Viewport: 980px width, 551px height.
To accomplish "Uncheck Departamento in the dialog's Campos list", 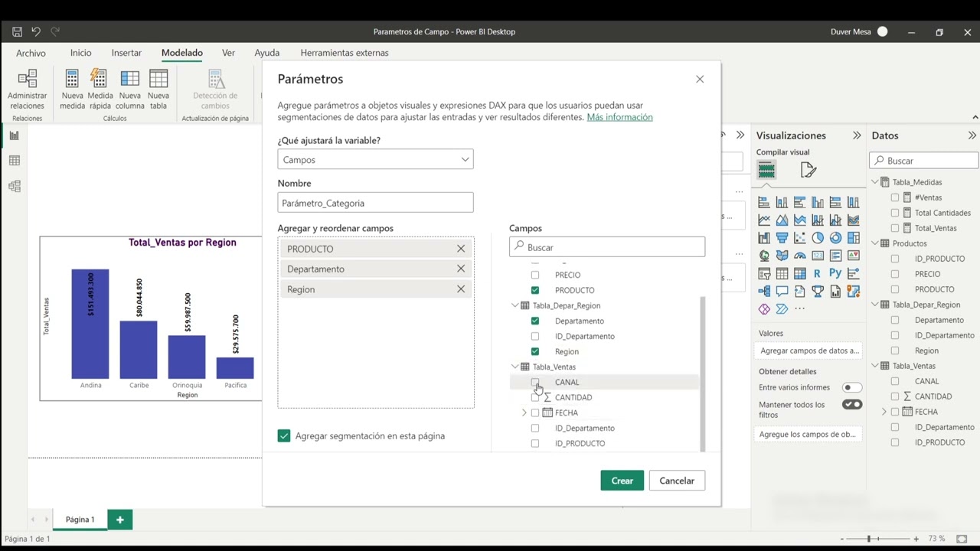I will click(535, 321).
